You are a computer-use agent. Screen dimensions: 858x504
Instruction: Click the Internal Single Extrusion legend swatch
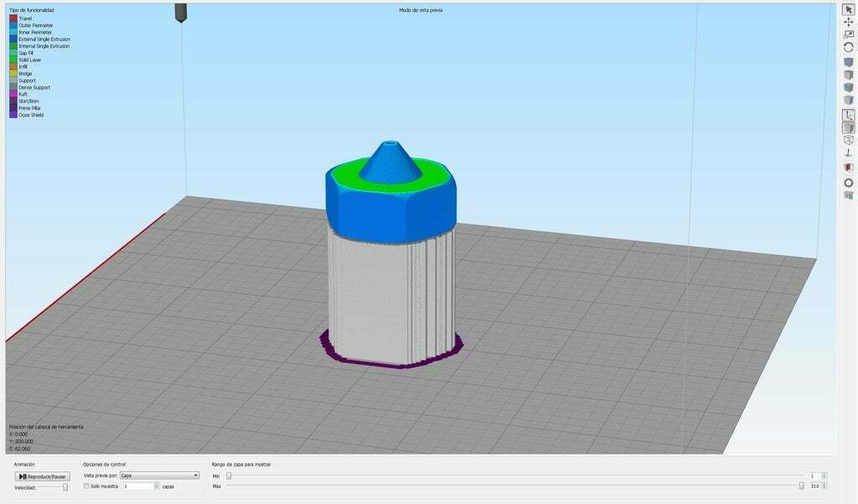click(x=13, y=46)
